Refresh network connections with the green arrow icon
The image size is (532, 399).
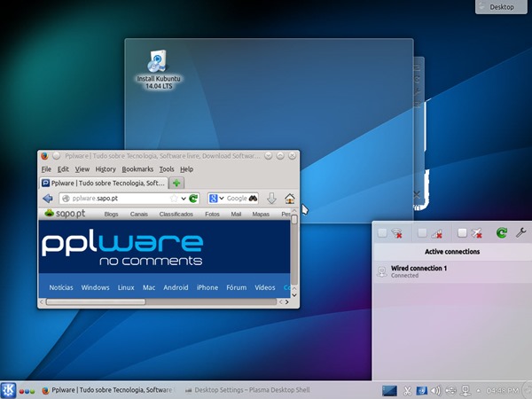(502, 232)
